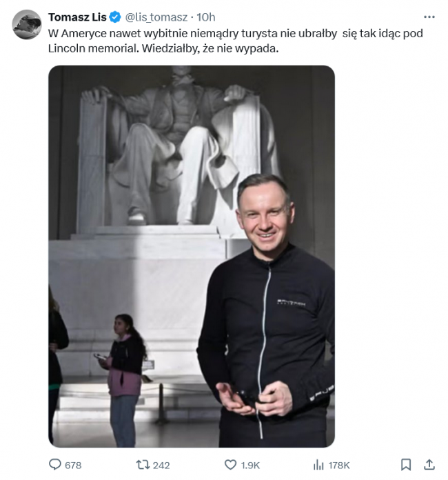The image size is (448, 480).
Task: Click the smiling man in black jacket photo
Action: 265,311
